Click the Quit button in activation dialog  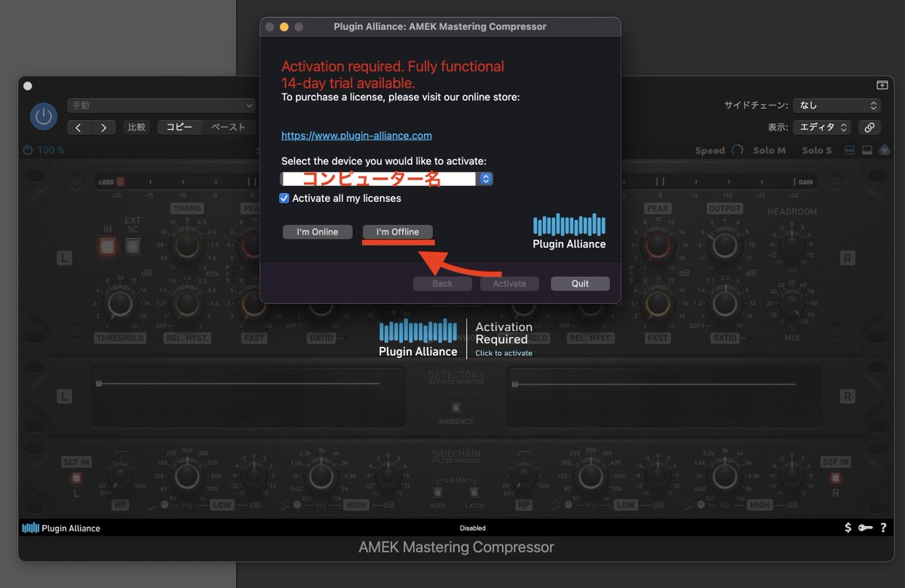coord(580,283)
